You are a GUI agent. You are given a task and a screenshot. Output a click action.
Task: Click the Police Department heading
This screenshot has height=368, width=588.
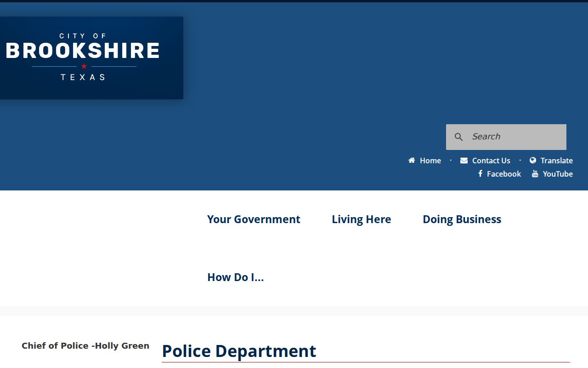239,351
